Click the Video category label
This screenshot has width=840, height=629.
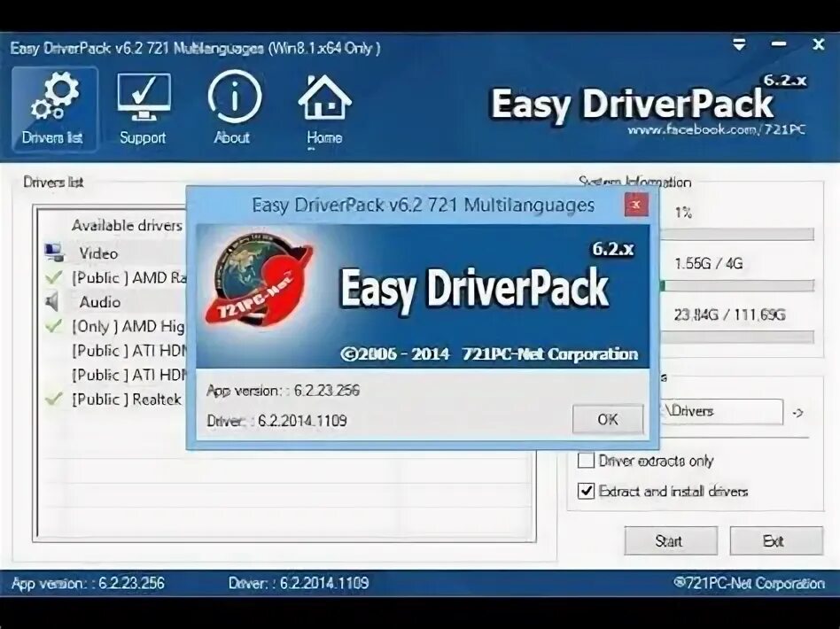[98, 252]
